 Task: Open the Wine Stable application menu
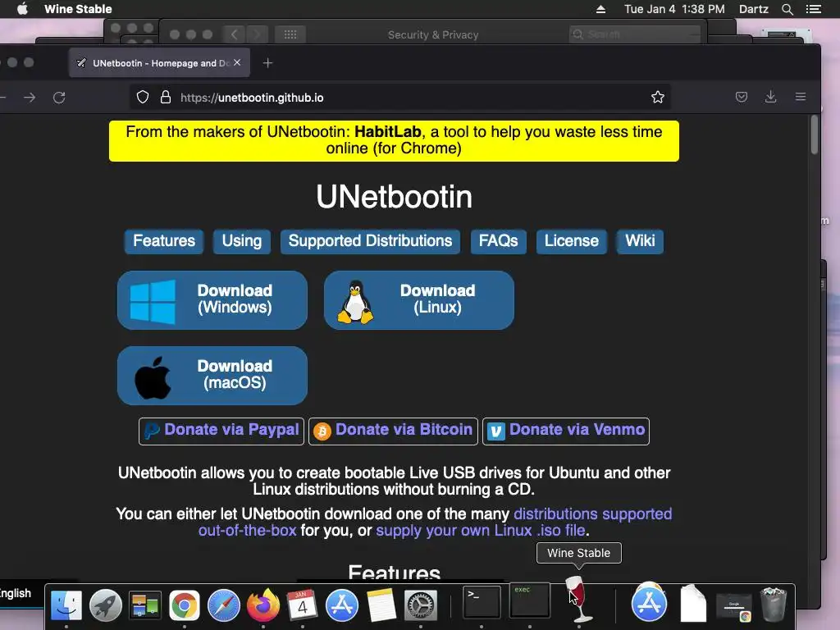tap(78, 9)
